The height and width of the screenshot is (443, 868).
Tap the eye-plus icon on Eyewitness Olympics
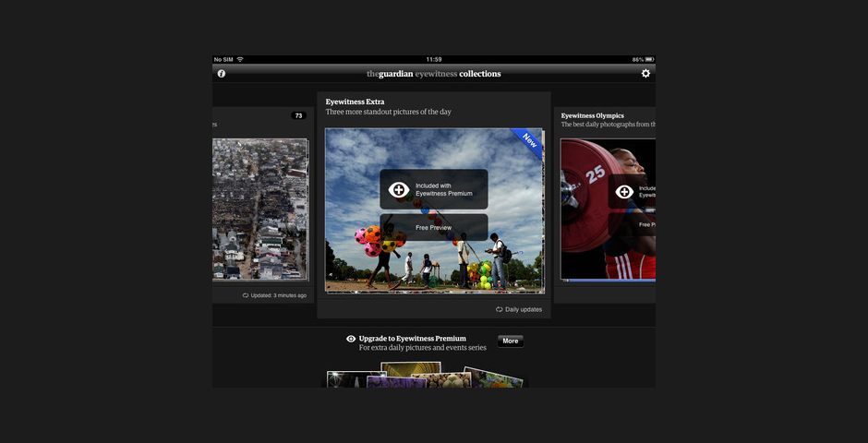coord(624,192)
